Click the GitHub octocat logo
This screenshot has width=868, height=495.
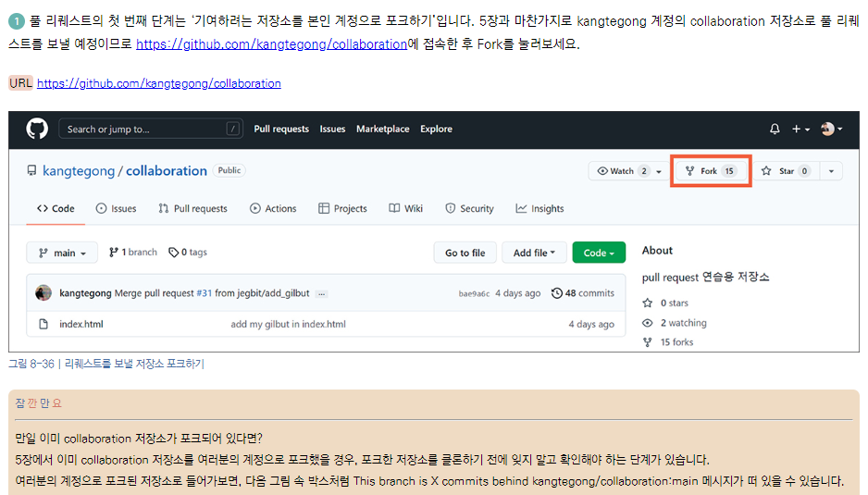(x=37, y=129)
